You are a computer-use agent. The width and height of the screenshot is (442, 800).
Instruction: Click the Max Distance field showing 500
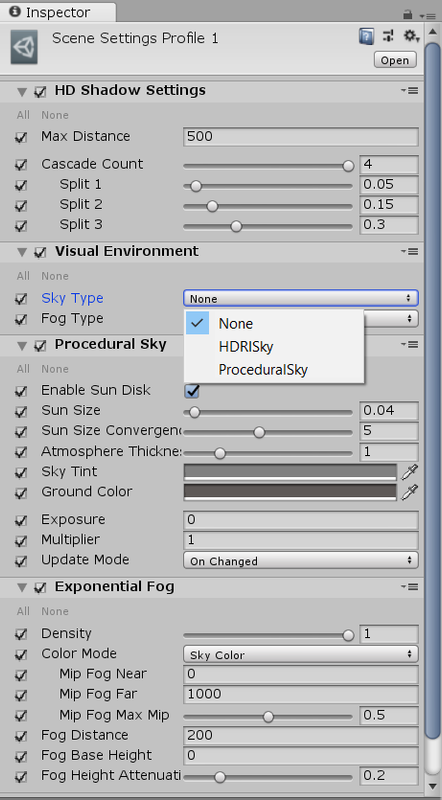tap(301, 137)
